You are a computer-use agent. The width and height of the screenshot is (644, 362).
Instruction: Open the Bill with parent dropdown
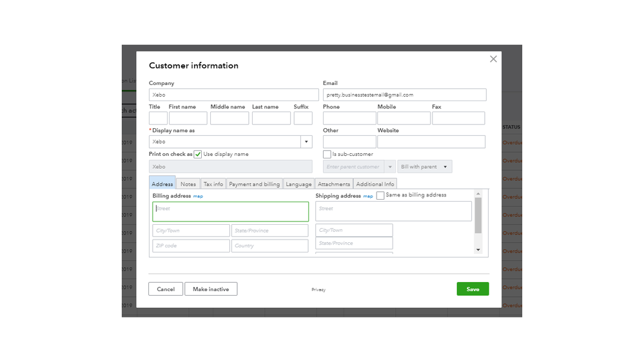[425, 167]
